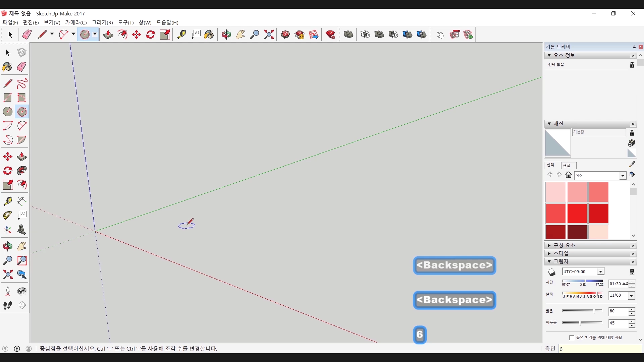Choose the Push/Pull tool in top toolbar
This screenshot has width=644, height=362.
click(108, 35)
